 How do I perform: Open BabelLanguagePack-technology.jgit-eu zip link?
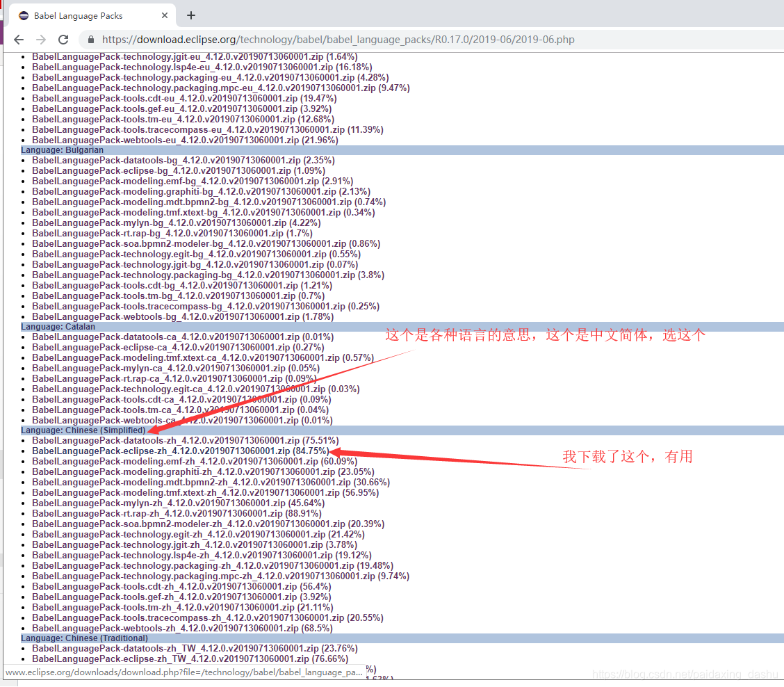tap(195, 56)
